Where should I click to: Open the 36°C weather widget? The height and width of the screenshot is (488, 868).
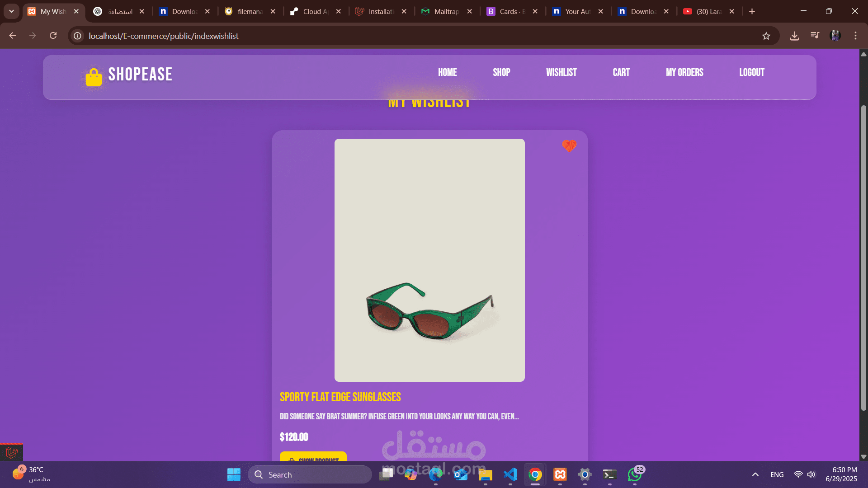click(32, 474)
